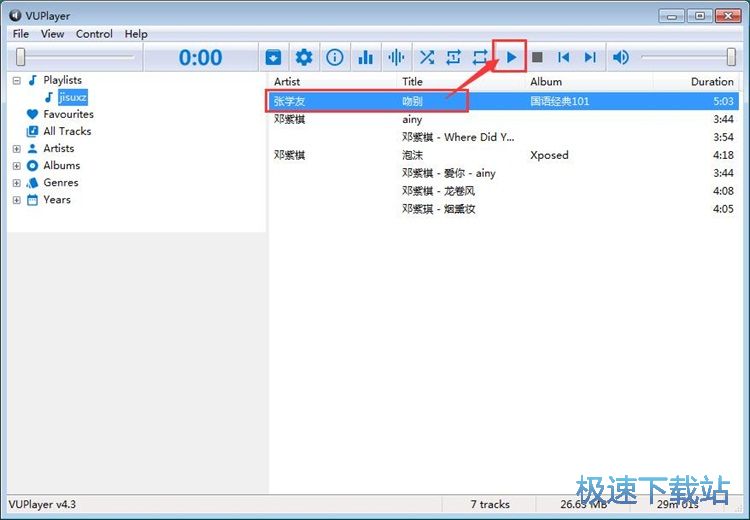This screenshot has height=520, width=750.
Task: Open the equalizer bars icon
Action: pos(365,57)
